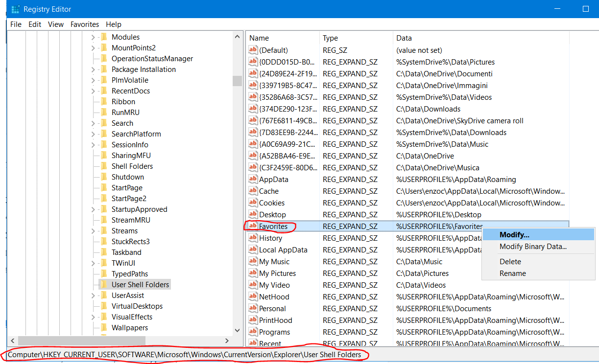
Task: Click the string icon beside Desktop value
Action: (x=253, y=215)
